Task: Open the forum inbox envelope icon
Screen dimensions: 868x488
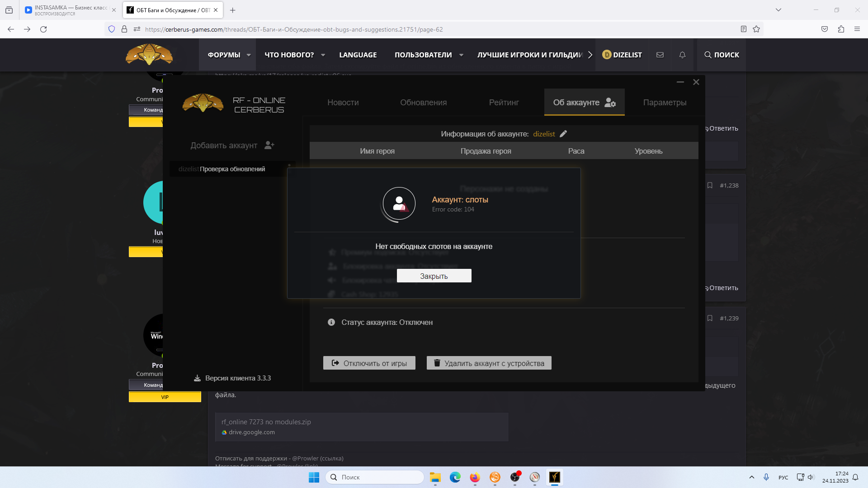Action: (660, 55)
